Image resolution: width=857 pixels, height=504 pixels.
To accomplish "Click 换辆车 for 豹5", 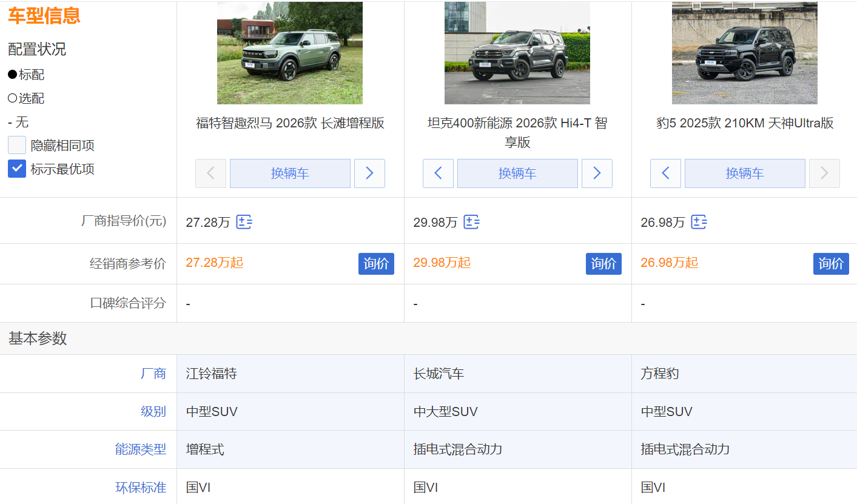I will click(x=745, y=173).
